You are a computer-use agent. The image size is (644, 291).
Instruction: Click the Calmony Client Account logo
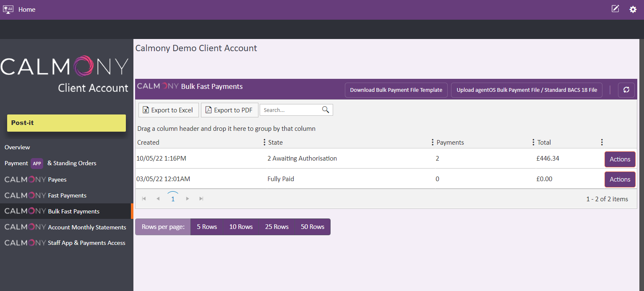[65, 74]
